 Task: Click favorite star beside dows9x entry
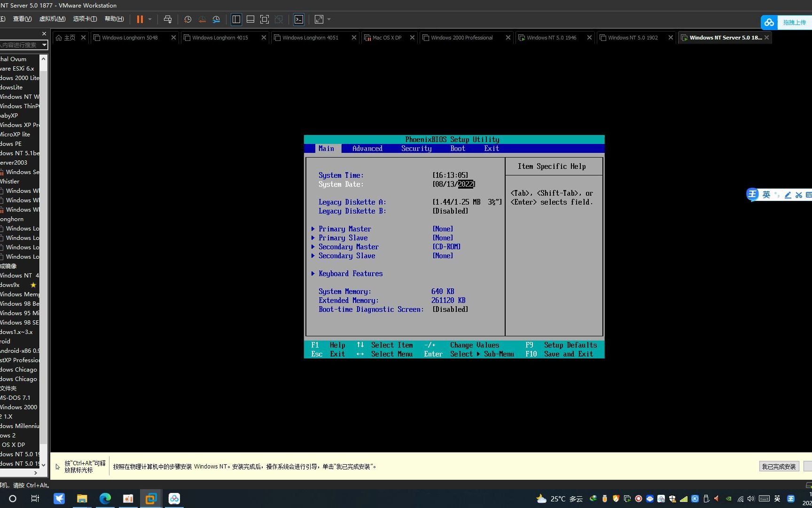[33, 285]
